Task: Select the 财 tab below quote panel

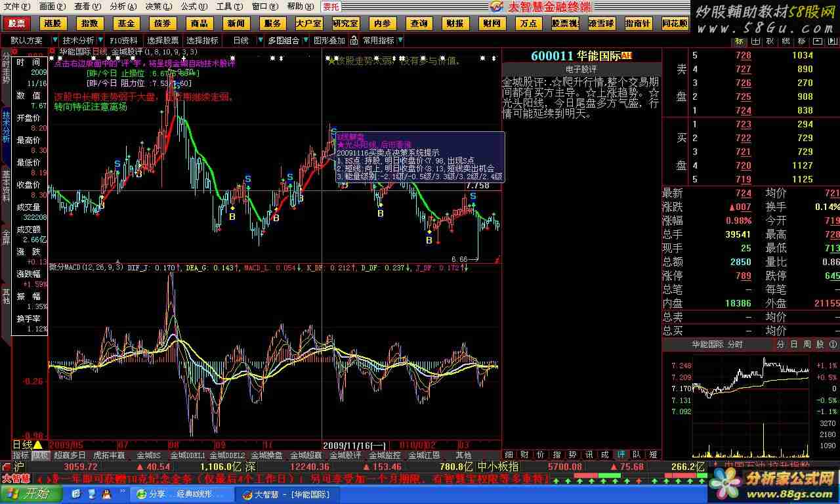Action: tap(525, 454)
